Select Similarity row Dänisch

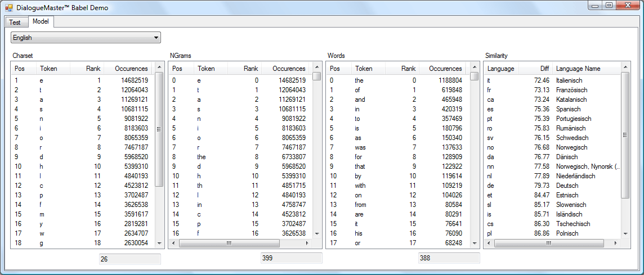click(552, 157)
